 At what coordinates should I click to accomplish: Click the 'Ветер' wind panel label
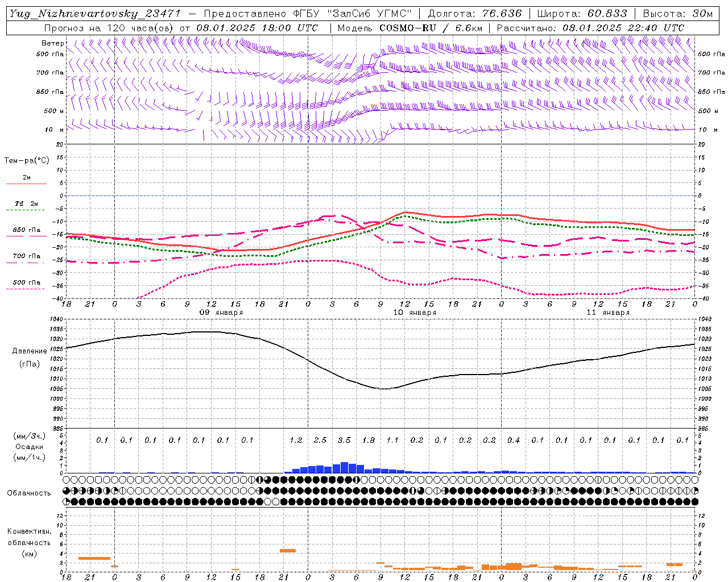tap(53, 43)
